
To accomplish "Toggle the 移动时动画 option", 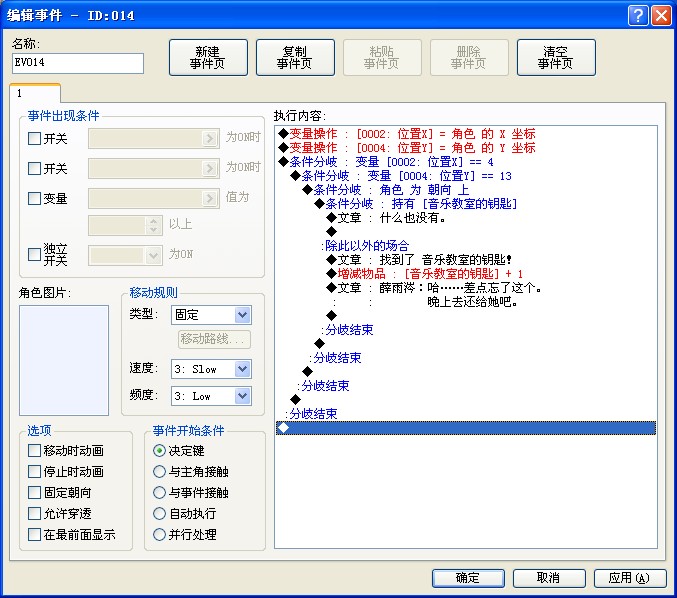I will pos(34,451).
